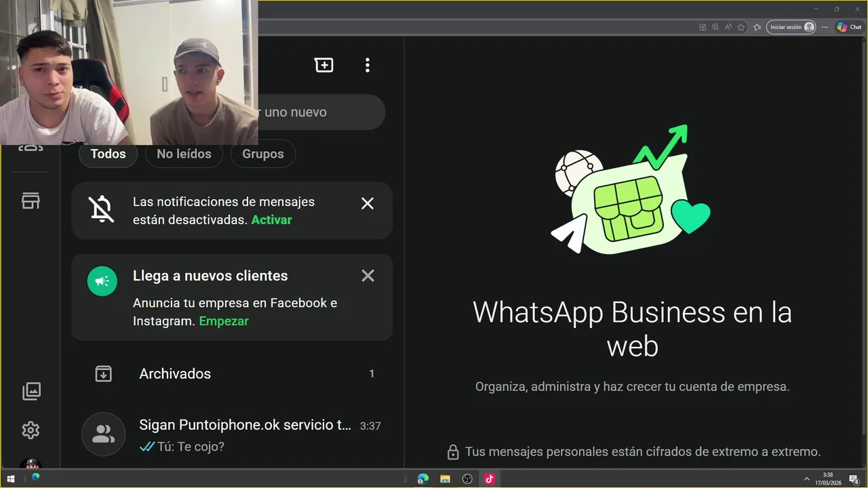Open the Windows Start menu
The height and width of the screenshot is (488, 868).
11,479
